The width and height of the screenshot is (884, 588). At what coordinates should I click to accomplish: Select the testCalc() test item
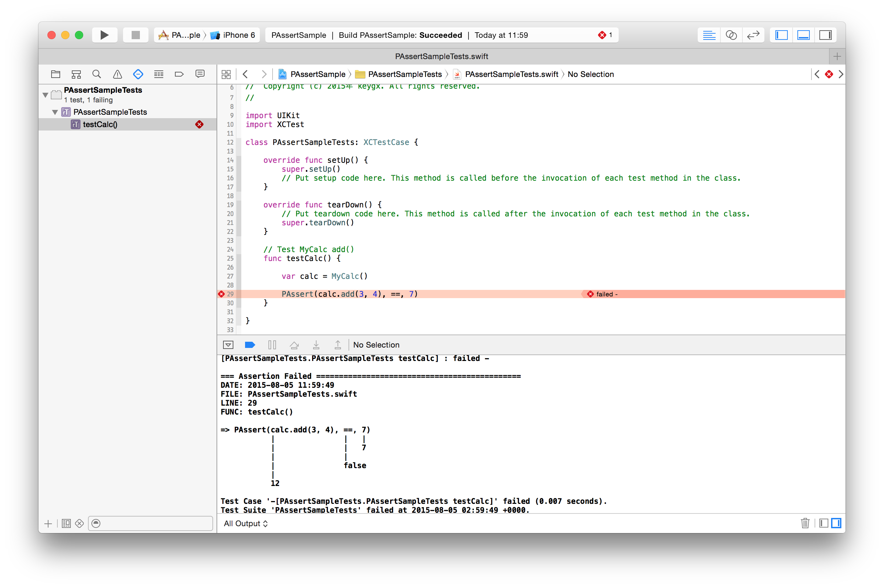click(x=100, y=124)
